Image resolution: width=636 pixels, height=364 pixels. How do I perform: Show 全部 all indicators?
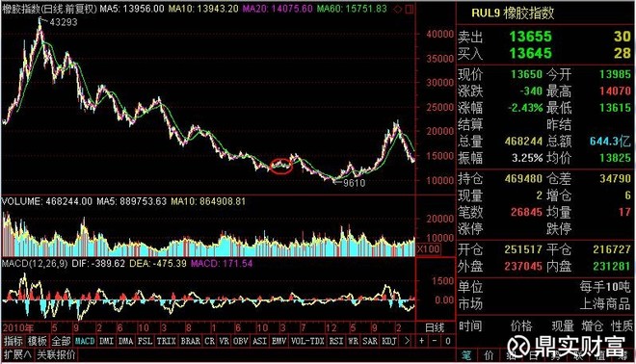click(x=61, y=341)
